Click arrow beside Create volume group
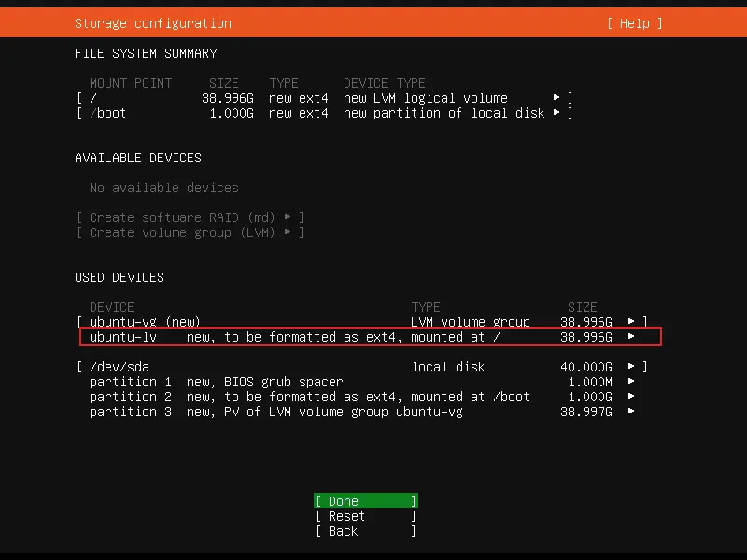The height and width of the screenshot is (560, 747). tap(288, 231)
